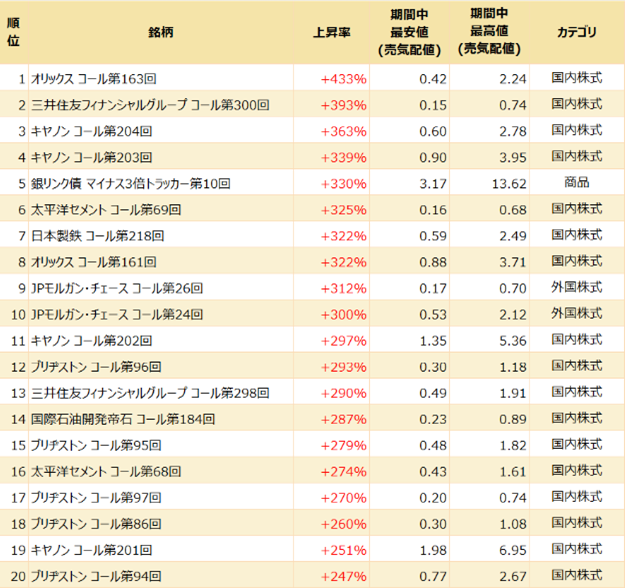
Task: Select JPモルガン・チェース コール第24回
Action: [117, 315]
